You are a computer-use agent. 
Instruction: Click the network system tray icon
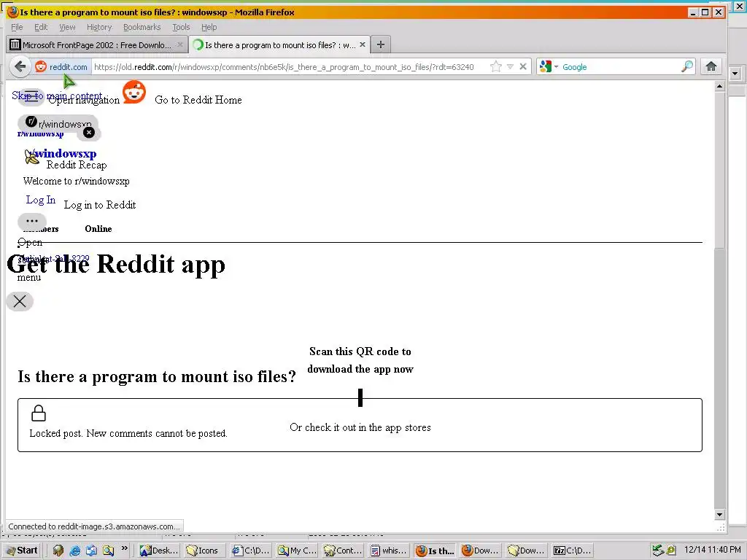657,551
